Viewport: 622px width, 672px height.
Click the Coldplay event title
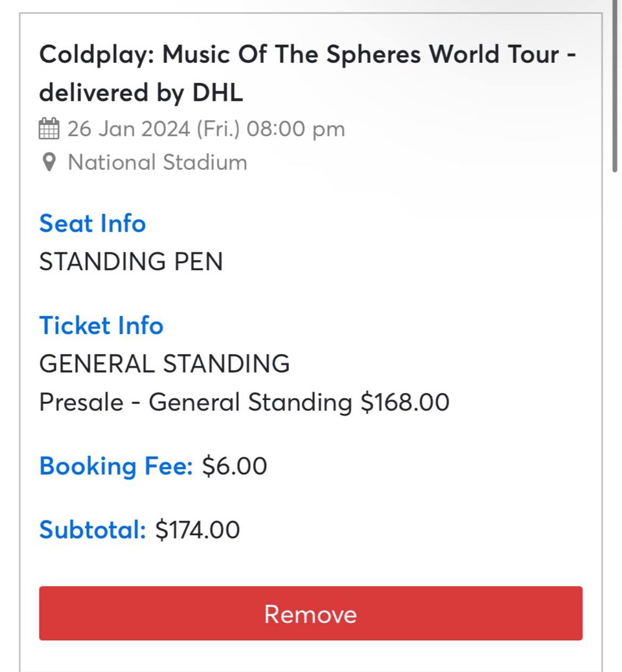pyautogui.click(x=308, y=73)
